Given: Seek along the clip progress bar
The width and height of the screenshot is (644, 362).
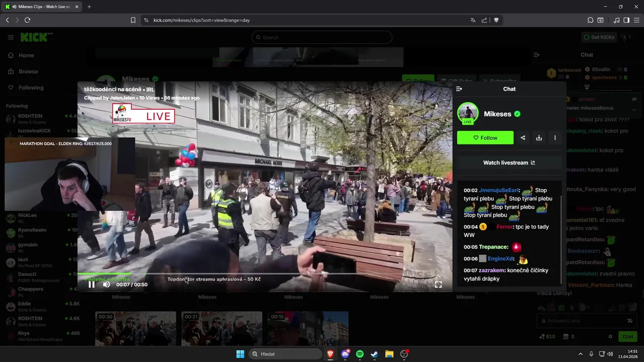Looking at the screenshot, I should [x=265, y=274].
